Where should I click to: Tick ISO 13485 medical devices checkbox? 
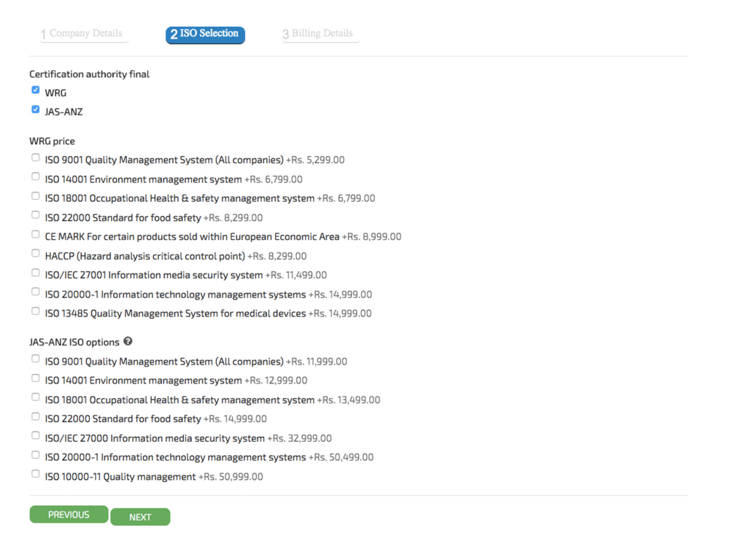coord(35,311)
